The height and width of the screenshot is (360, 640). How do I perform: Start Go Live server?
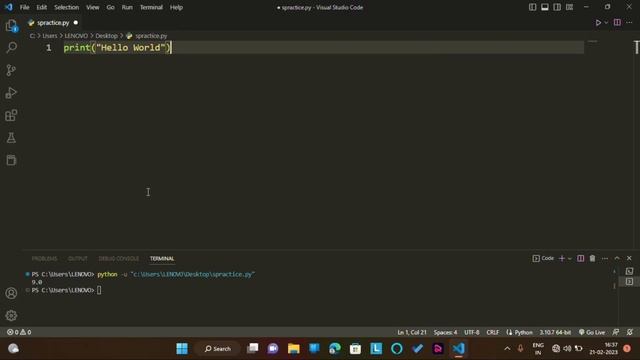tap(592, 332)
